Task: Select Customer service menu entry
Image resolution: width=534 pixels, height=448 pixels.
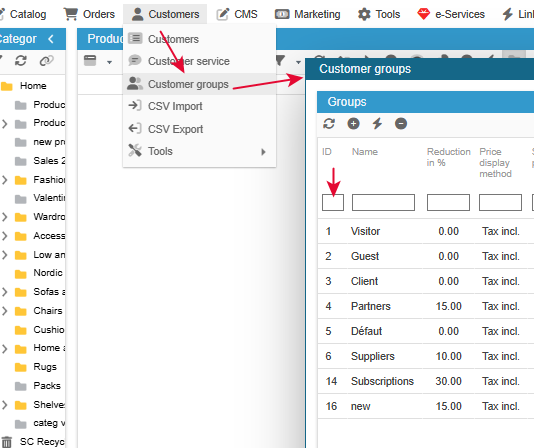Action: click(199, 61)
